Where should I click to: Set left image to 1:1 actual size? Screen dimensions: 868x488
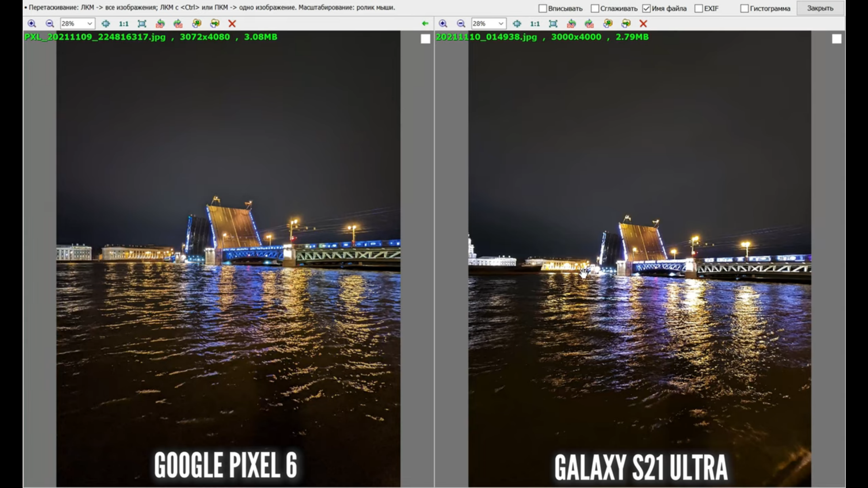click(123, 23)
